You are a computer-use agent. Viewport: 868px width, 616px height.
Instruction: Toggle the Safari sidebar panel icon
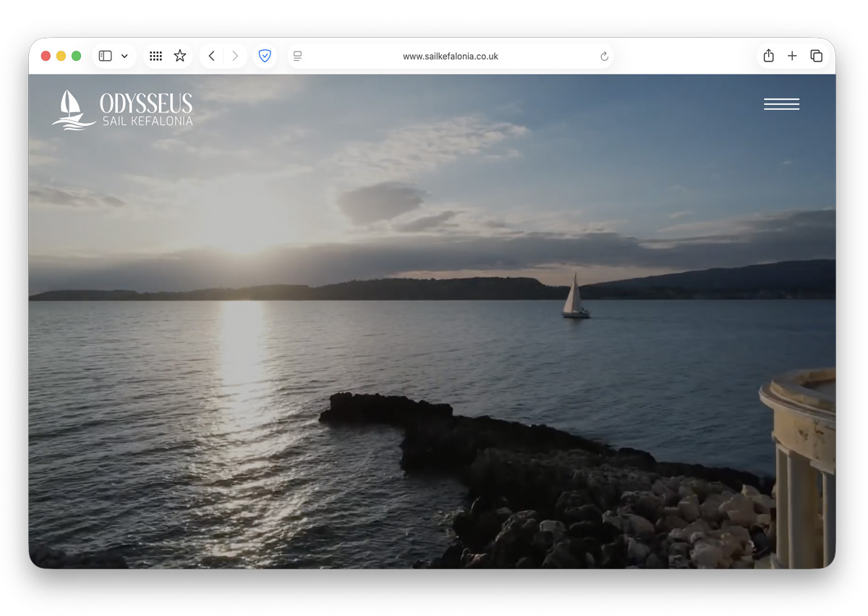pos(106,56)
